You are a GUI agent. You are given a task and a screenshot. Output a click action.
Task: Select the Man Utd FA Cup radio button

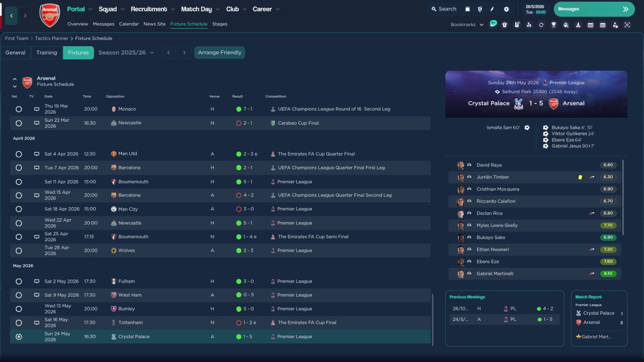[19, 154]
